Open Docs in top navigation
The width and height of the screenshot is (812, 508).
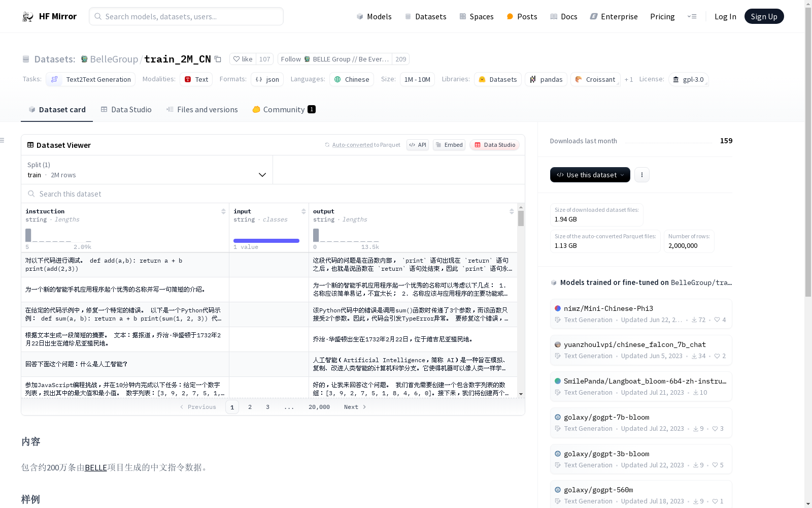564,17
